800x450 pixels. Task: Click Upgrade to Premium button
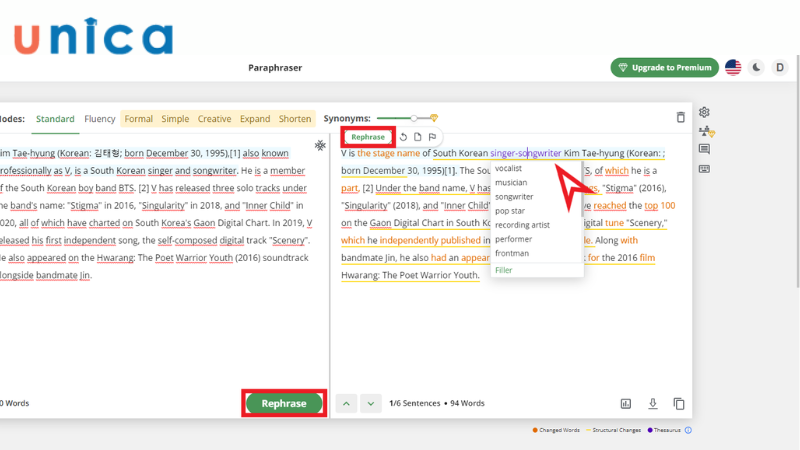point(664,67)
